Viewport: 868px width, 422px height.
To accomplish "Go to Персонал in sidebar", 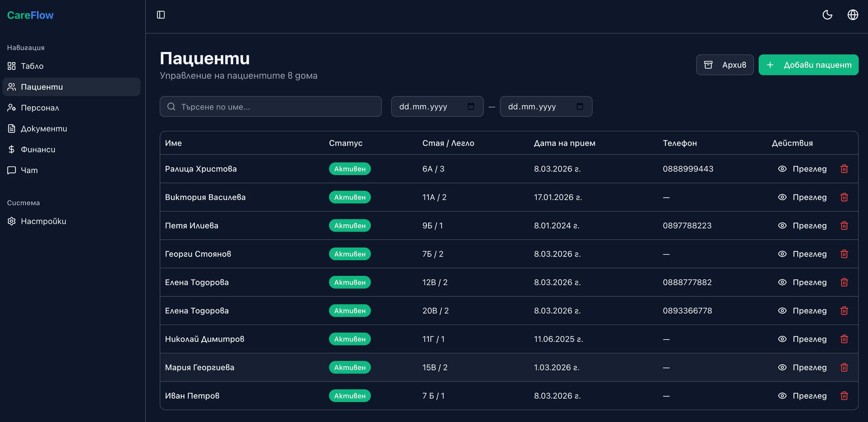I will point(40,108).
